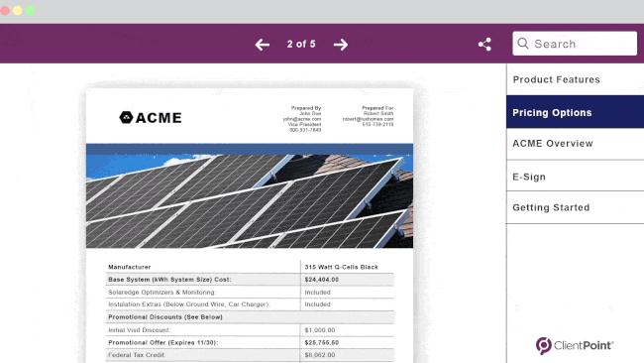Select the Pricing Options section

(x=575, y=112)
